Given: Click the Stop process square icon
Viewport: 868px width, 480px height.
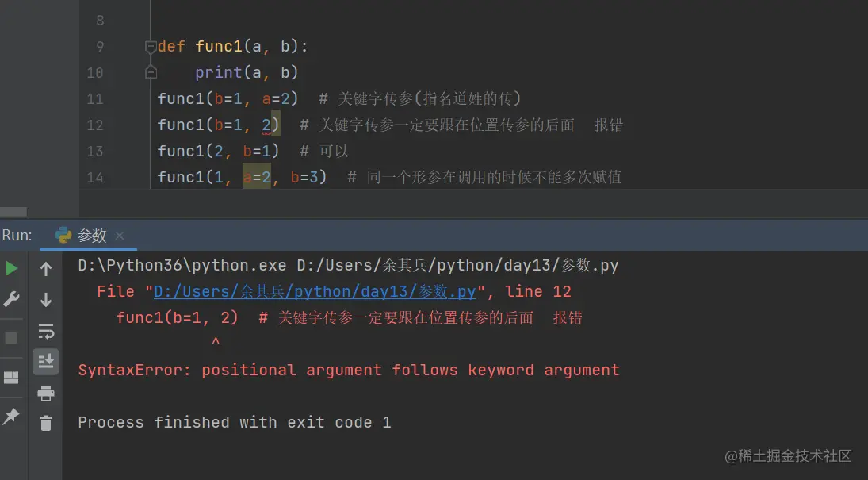Looking at the screenshot, I should pos(11,338).
